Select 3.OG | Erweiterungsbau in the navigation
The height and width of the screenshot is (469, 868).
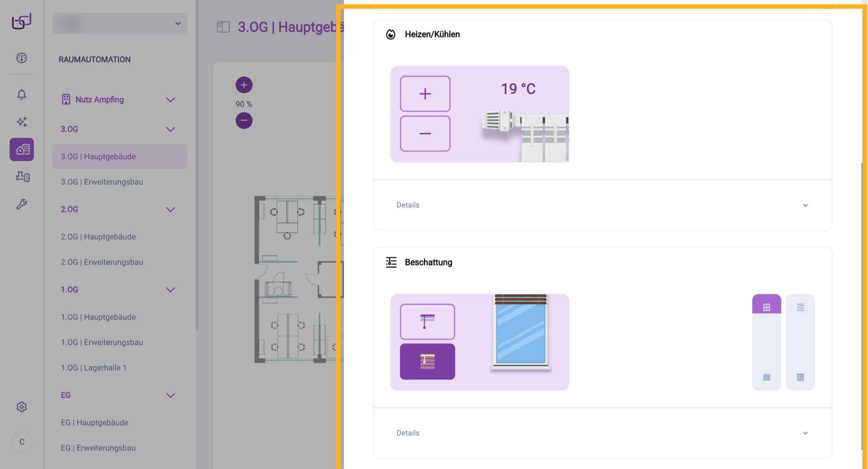tap(102, 182)
